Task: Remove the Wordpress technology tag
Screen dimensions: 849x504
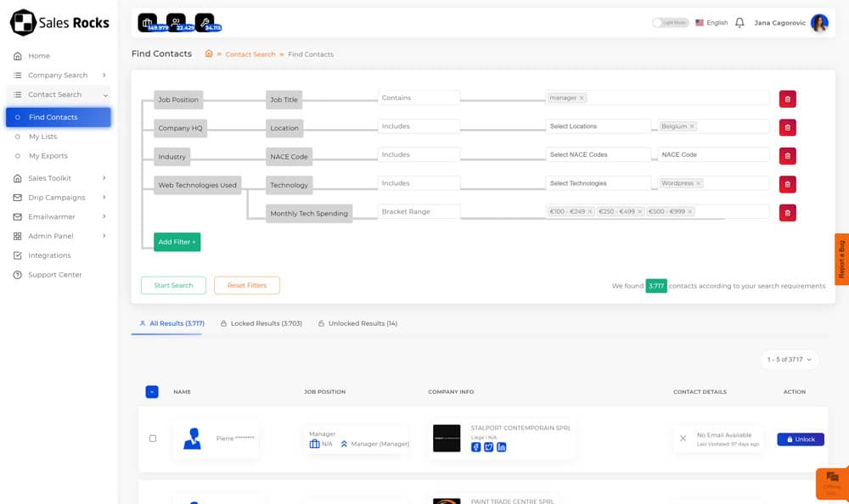Action: point(699,183)
